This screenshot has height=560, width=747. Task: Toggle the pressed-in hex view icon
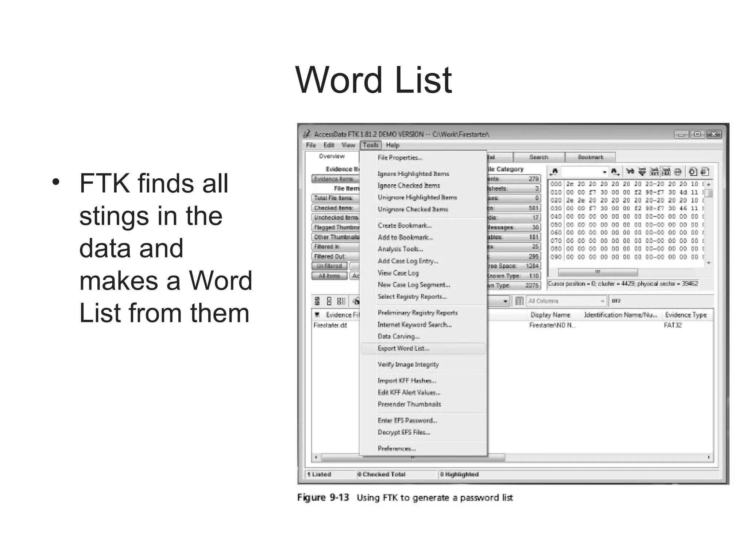click(666, 171)
